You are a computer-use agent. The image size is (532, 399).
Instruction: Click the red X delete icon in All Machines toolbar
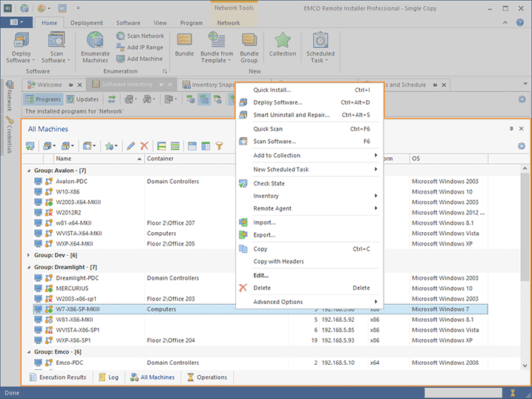click(145, 146)
